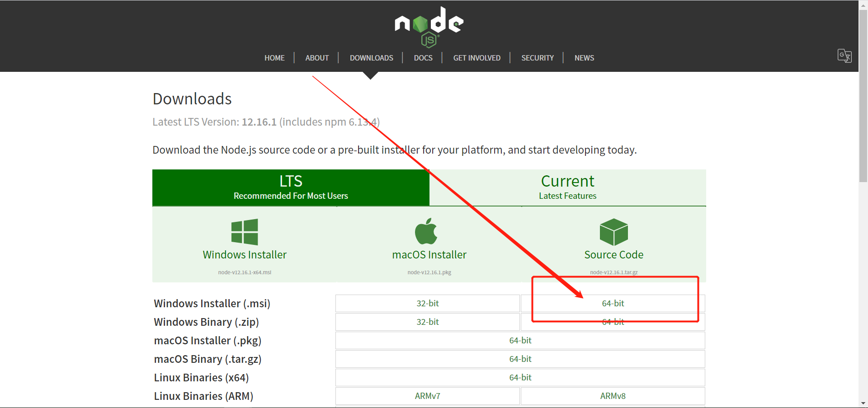Click the node-v12.16.1.pkg filename
Screen dimensions: 868x408
tap(429, 272)
